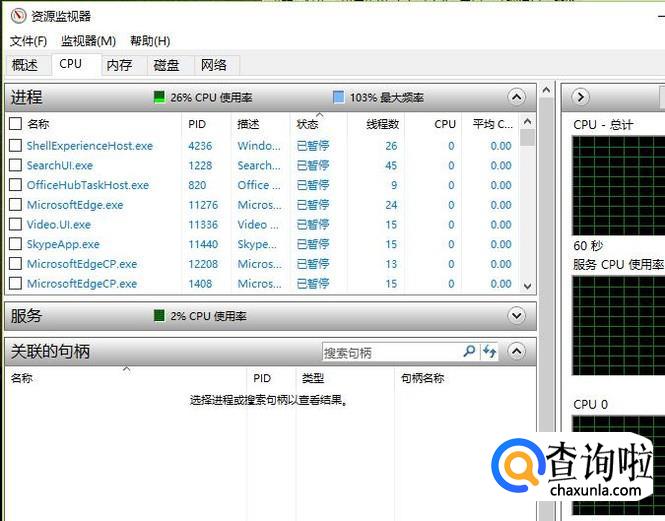Collapse the 关联的句柄 section chevron
665x521 pixels.
(517, 351)
